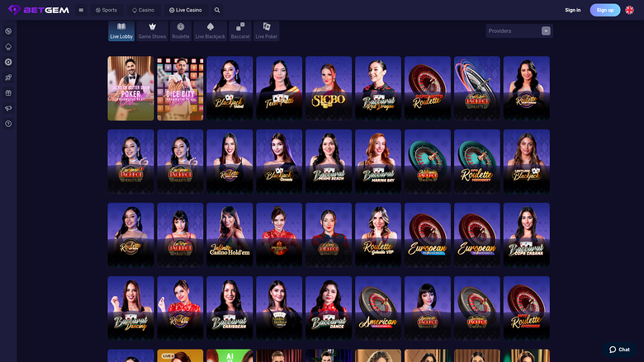The width and height of the screenshot is (644, 362).
Task: Select the Baccarat category tab
Action: (x=240, y=31)
